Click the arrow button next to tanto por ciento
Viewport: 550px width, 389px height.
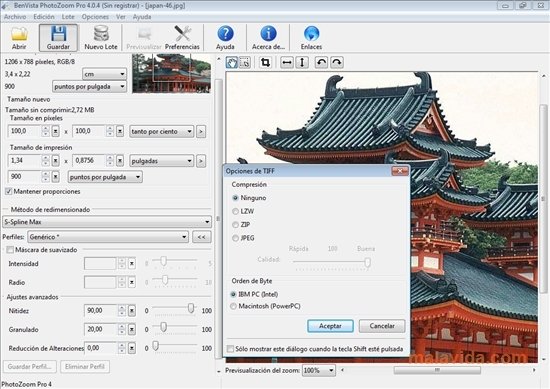tap(201, 132)
